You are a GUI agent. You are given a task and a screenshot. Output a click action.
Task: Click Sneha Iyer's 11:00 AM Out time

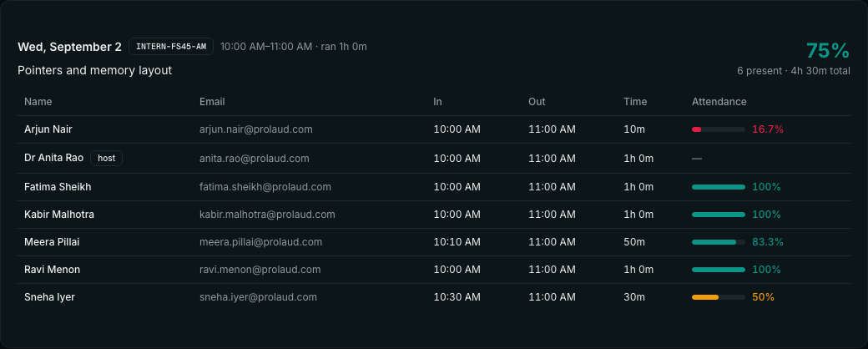click(552, 297)
